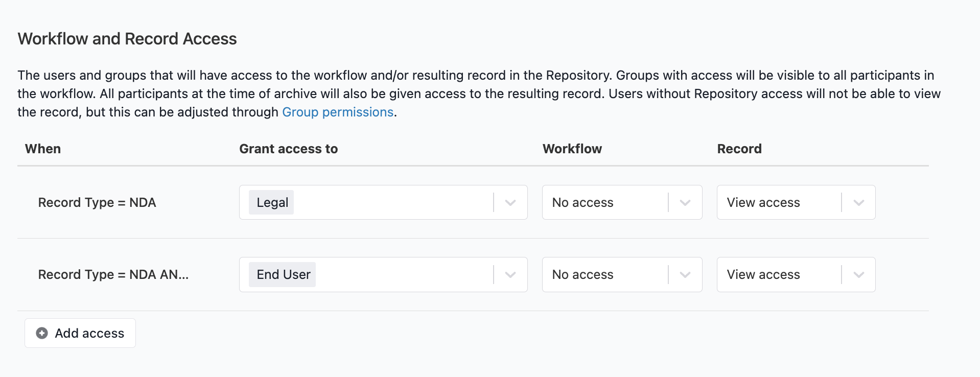Open the Group permissions link
The image size is (980, 377).
click(338, 112)
